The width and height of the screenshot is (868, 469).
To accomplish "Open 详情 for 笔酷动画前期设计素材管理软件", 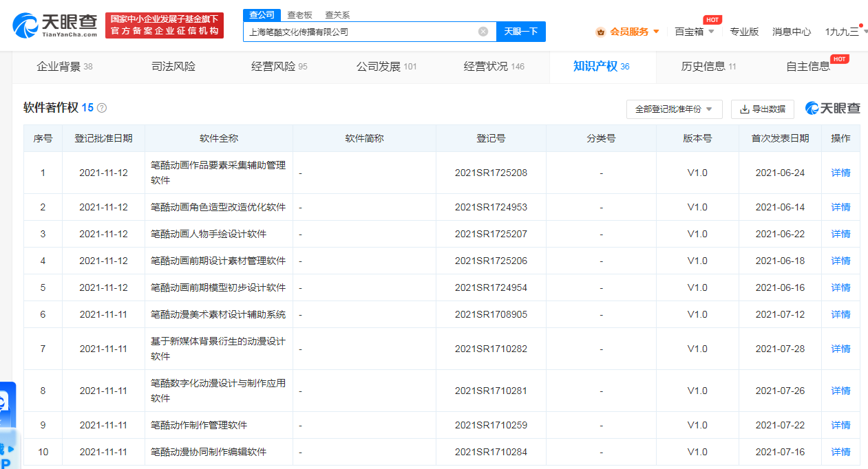I will 840,261.
